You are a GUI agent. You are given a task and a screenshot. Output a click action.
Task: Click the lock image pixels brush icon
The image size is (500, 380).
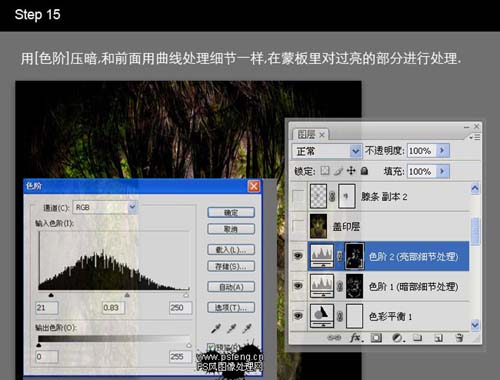click(338, 171)
